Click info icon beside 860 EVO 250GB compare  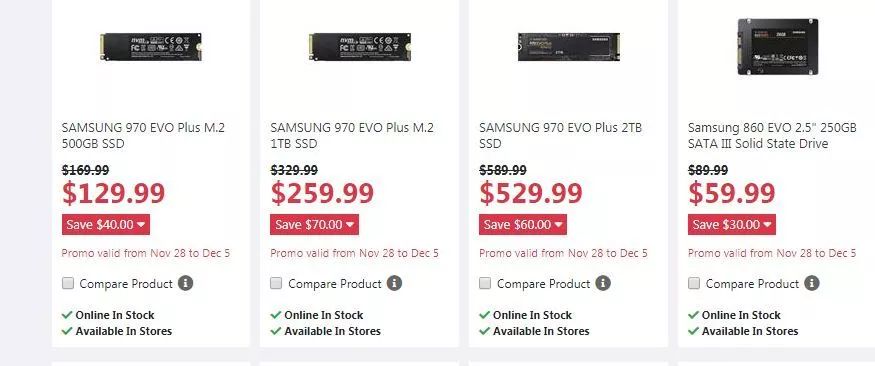[x=811, y=283]
